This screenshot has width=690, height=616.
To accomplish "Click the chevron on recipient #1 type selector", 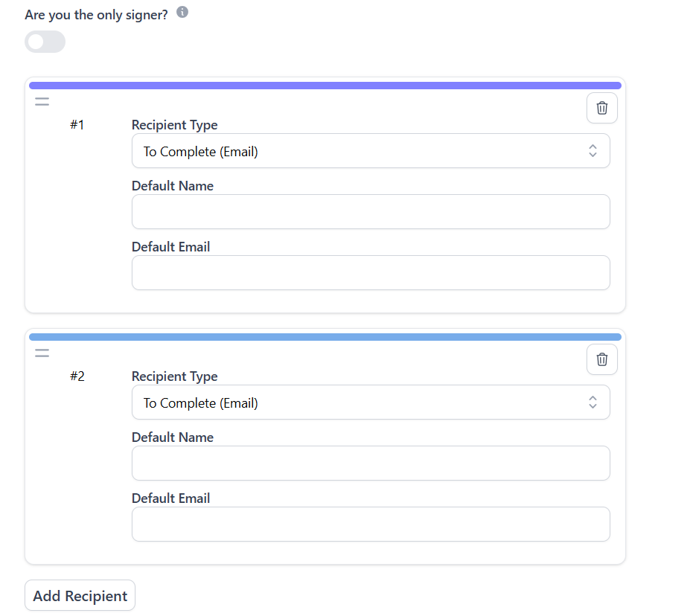I will point(592,150).
